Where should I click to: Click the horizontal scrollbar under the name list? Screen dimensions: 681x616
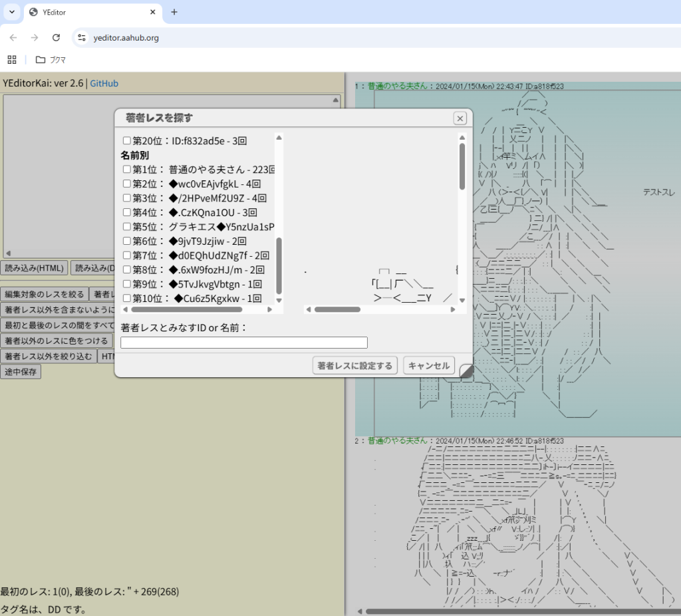click(186, 309)
